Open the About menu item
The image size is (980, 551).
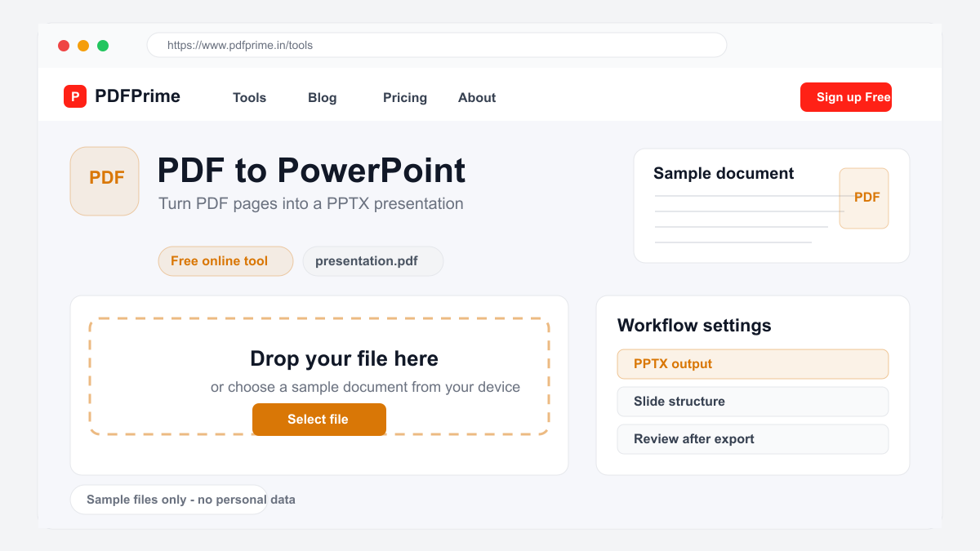pyautogui.click(x=477, y=97)
